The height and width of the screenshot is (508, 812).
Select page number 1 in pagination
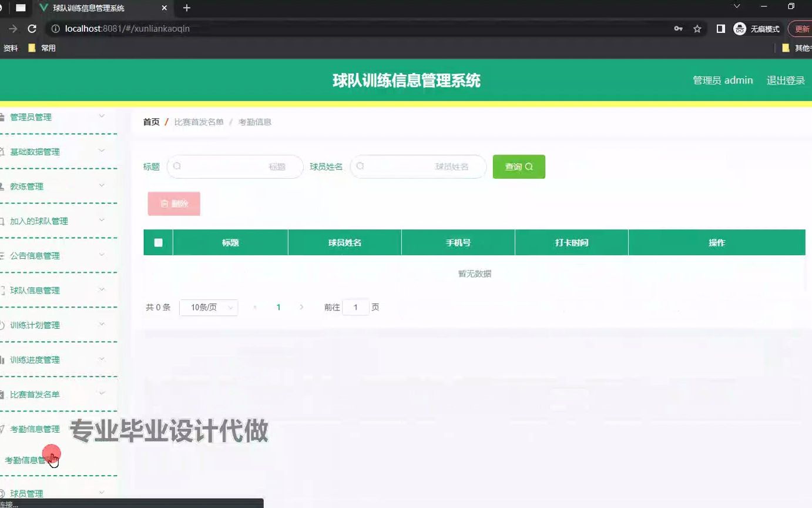pyautogui.click(x=279, y=308)
